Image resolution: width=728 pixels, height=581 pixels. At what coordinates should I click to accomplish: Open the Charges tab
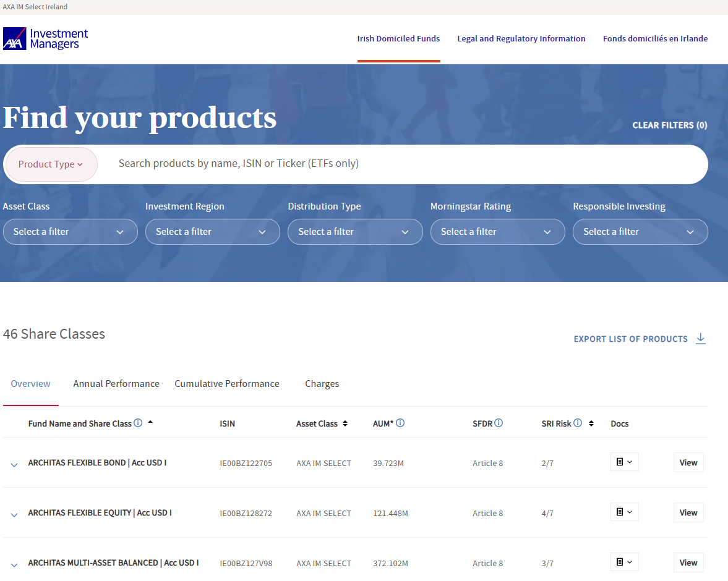[x=322, y=383]
